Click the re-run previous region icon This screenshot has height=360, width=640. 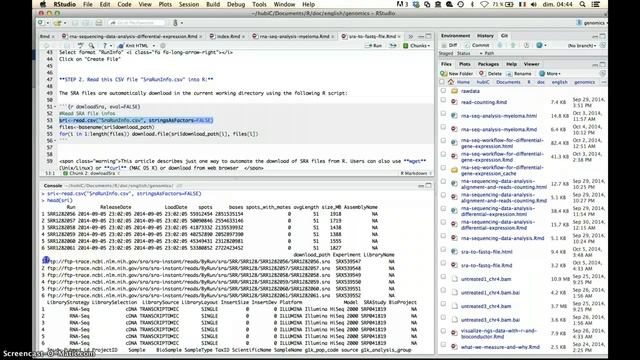[x=393, y=46]
